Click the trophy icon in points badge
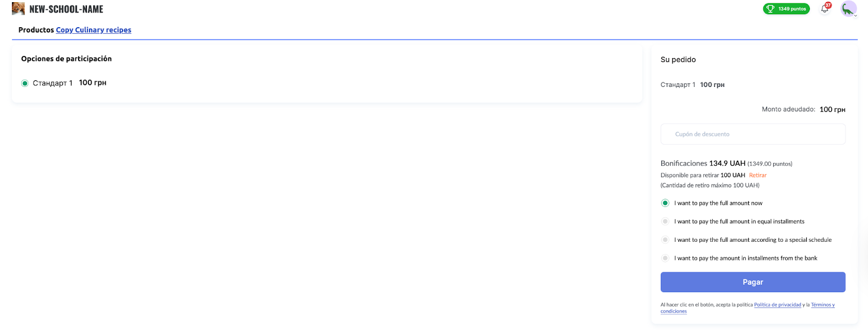Viewport: 868px width, 333px height. click(770, 9)
